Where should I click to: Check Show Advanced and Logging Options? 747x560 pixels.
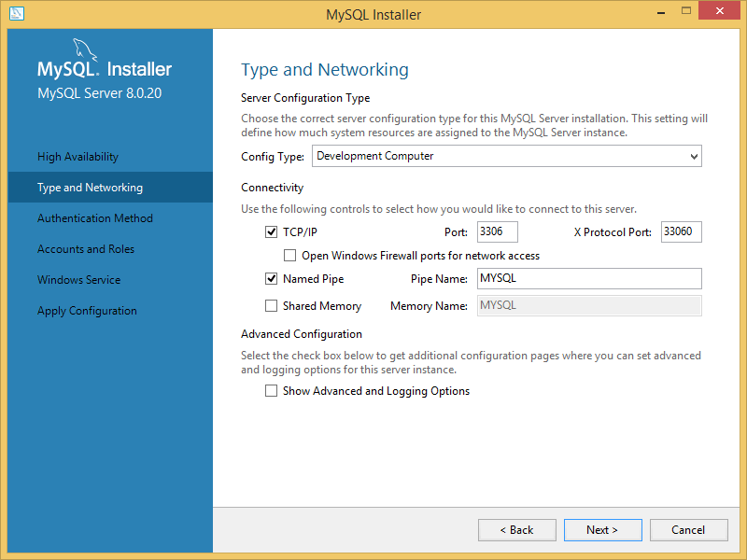(271, 390)
